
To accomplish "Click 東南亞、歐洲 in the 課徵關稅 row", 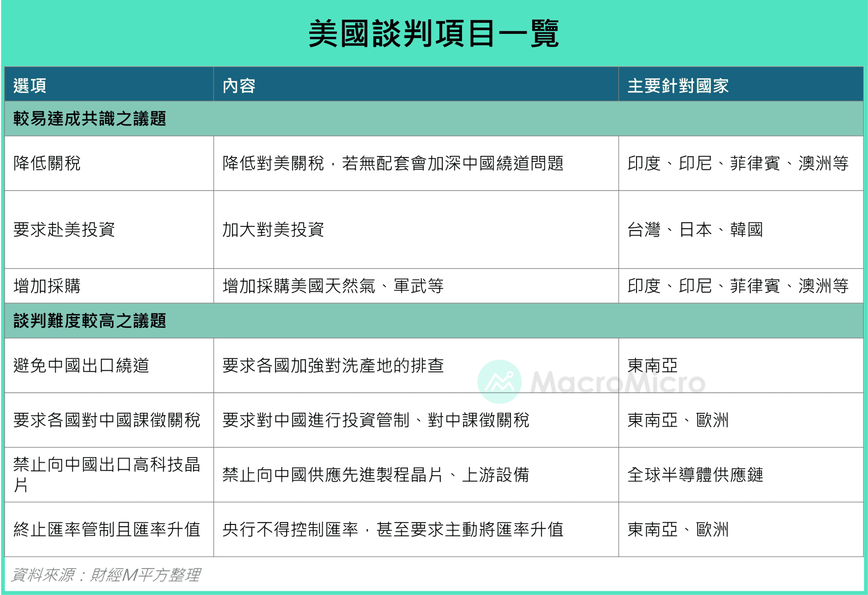I will pyautogui.click(x=678, y=420).
